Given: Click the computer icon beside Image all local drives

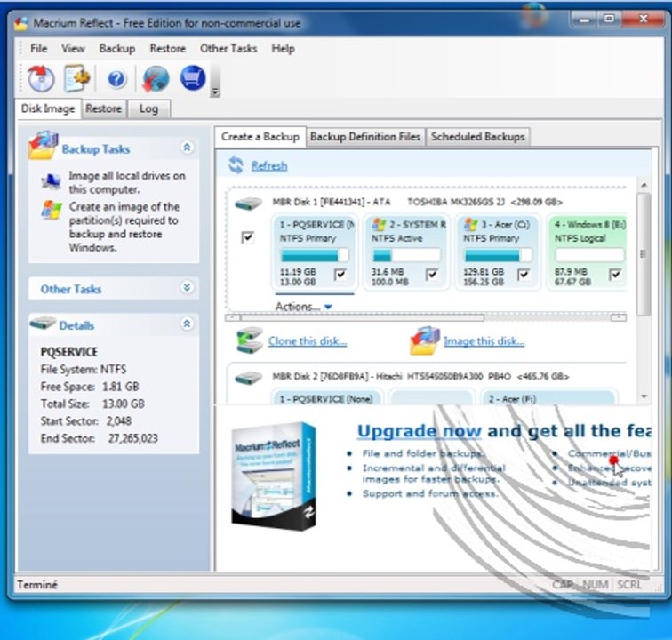Looking at the screenshot, I should tap(51, 181).
